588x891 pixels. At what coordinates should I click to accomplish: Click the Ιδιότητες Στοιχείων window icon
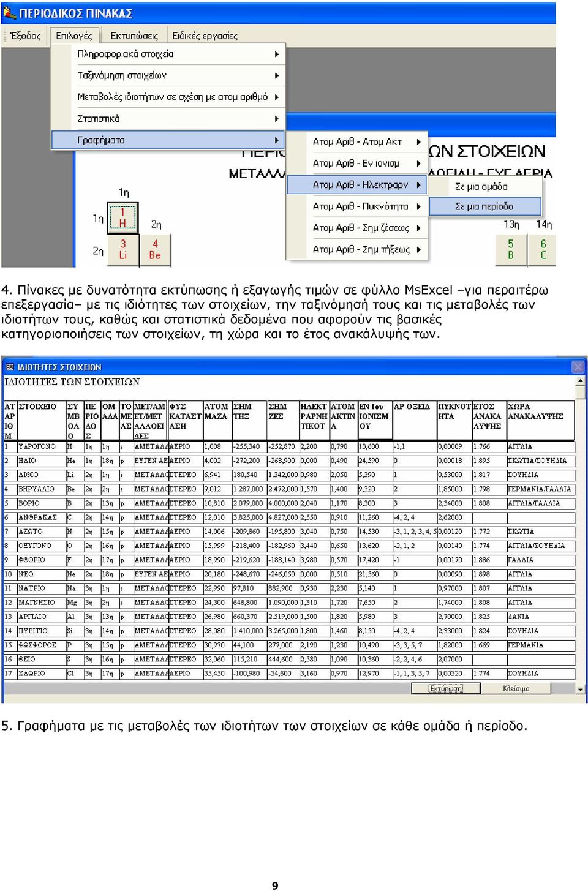click(10, 367)
